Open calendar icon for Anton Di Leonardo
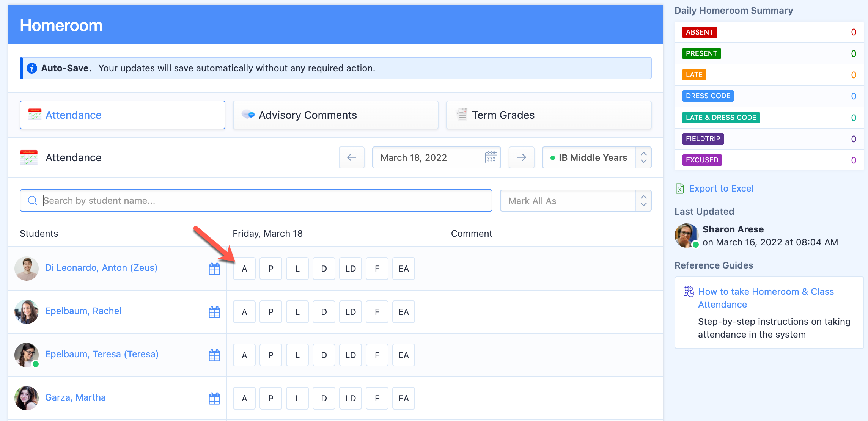 (214, 269)
